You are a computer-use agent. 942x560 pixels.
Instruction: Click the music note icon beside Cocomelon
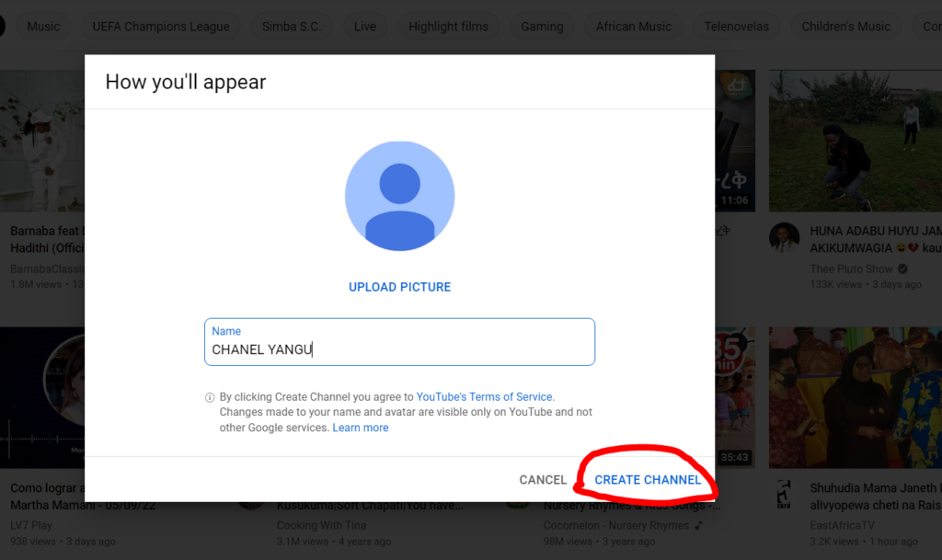pos(699,525)
